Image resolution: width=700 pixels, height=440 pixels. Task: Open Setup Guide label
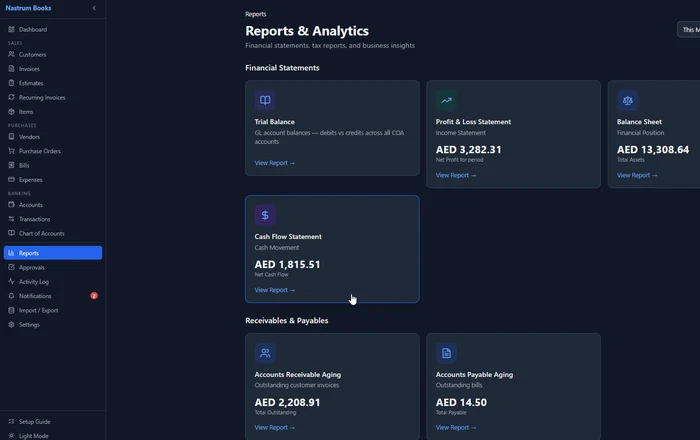(x=34, y=421)
